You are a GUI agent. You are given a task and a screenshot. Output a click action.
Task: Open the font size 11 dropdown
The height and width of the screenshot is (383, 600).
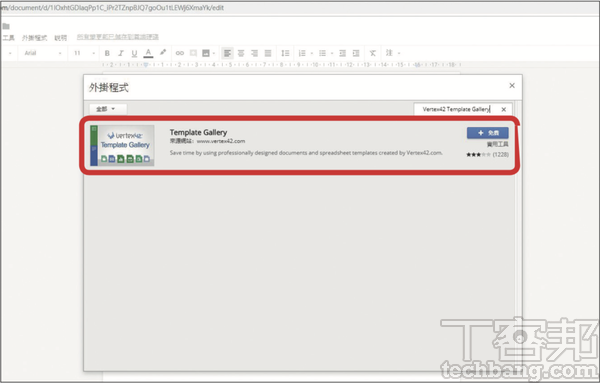click(84, 53)
